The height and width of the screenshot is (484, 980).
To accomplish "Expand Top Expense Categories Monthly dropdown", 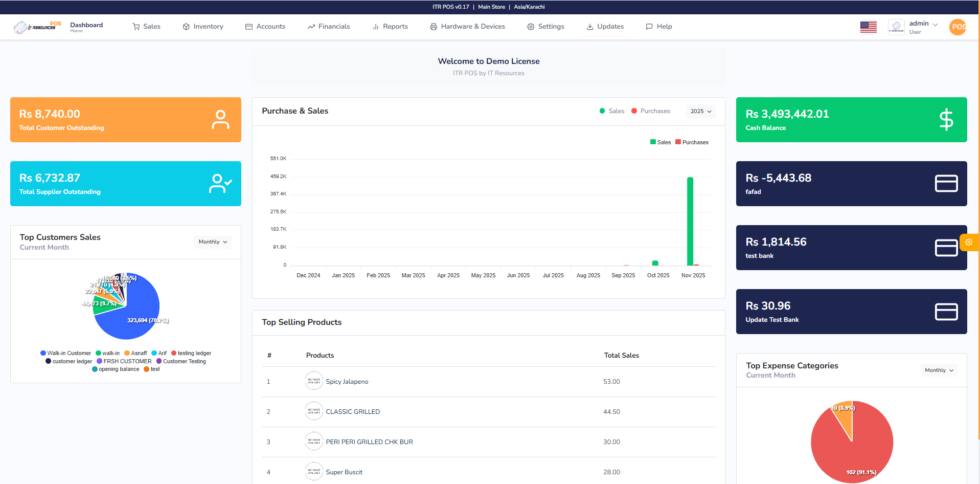I will pos(939,370).
